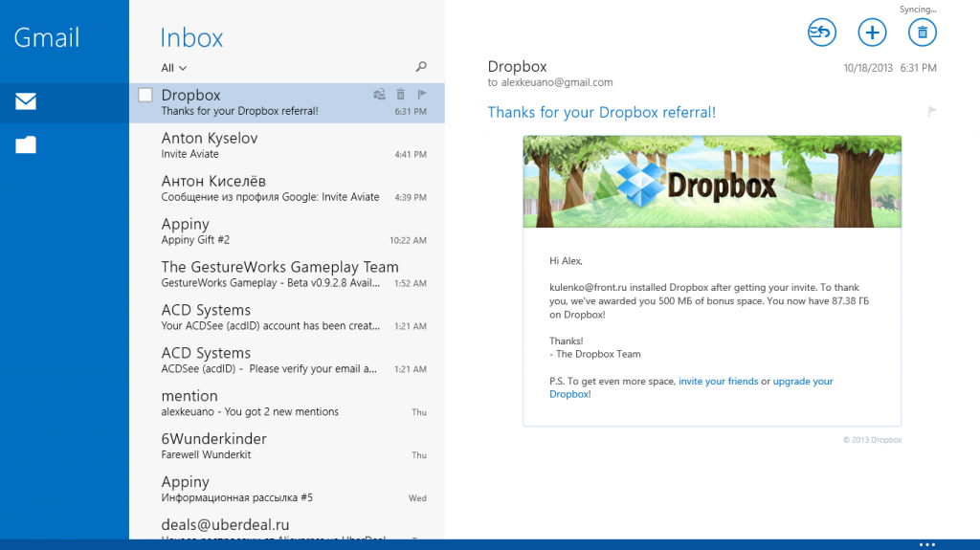Open the mail inbox sidebar icon
Viewport: 980px width, 550px height.
pyautogui.click(x=26, y=101)
